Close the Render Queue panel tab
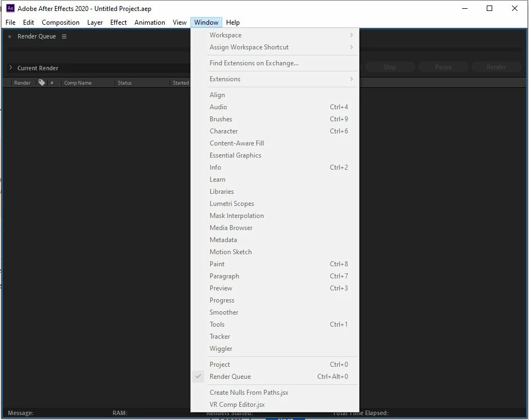Screen dimensions: 529x420 (x=10, y=36)
